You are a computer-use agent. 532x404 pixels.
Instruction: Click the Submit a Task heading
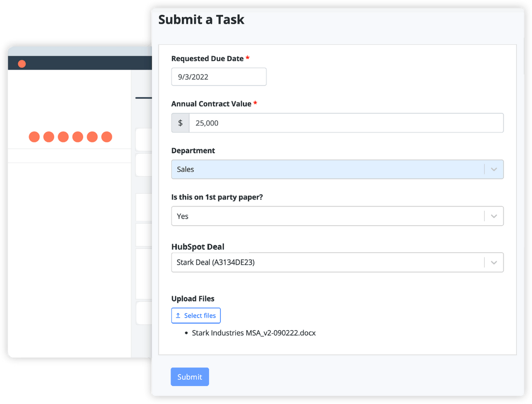pyautogui.click(x=201, y=20)
